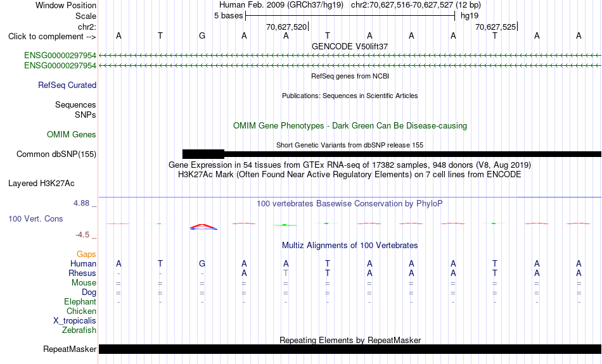Select the Rhesus species label
The height and width of the screenshot is (364, 602).
[82, 273]
